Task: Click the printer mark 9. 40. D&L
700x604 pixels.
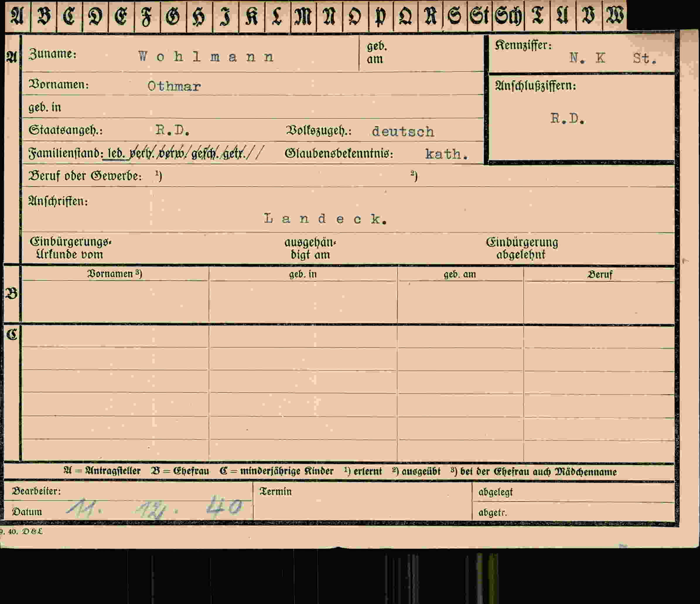Action: coord(21,532)
